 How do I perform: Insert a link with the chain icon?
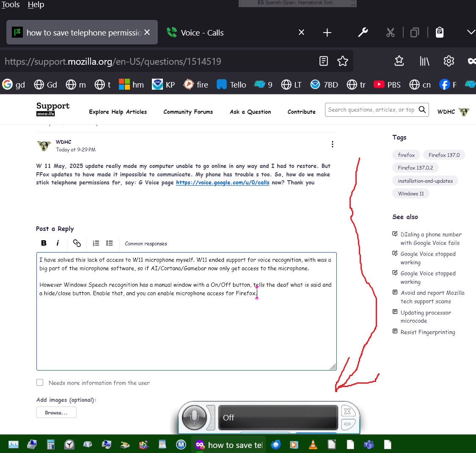(x=77, y=243)
